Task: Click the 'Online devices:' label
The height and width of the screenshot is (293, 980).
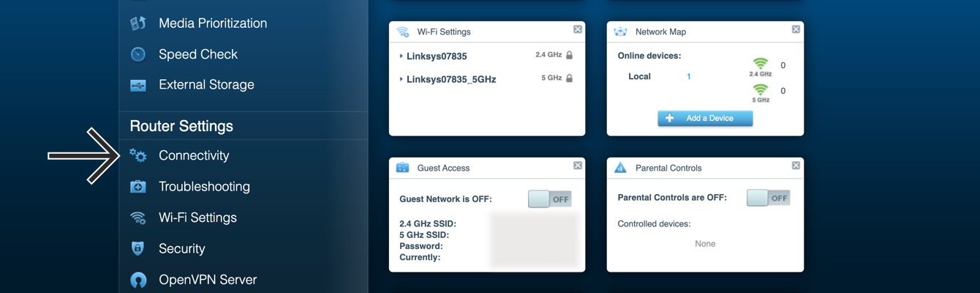Action: point(649,56)
